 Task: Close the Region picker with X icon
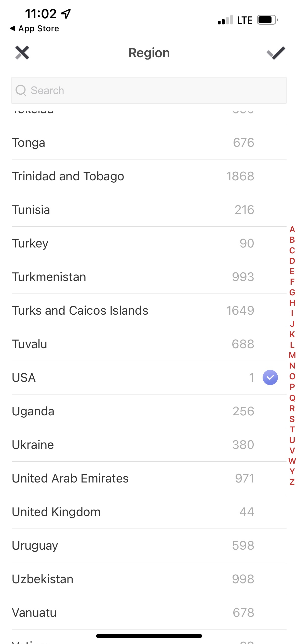pyautogui.click(x=22, y=53)
